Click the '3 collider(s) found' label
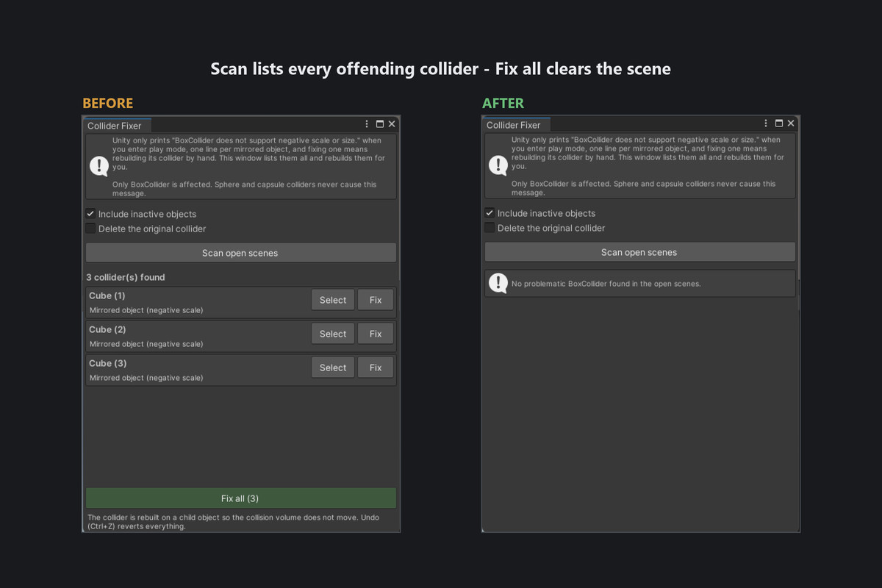Screen dimensions: 882x588 pyautogui.click(x=126, y=277)
